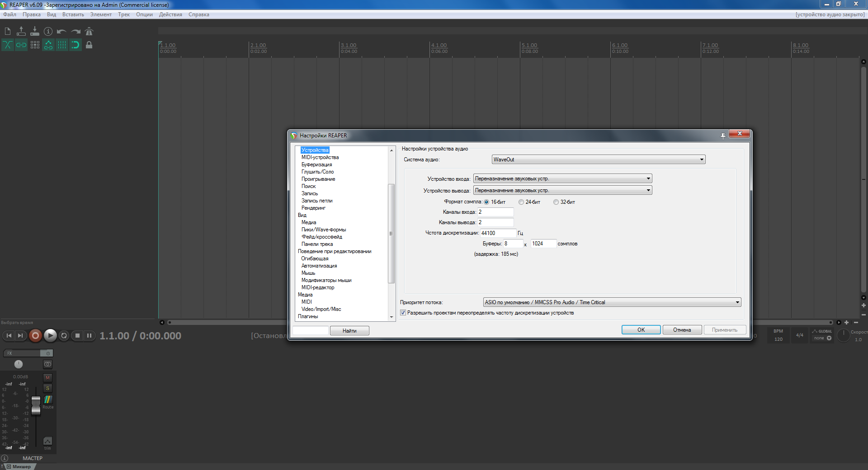The image size is (868, 470).
Task: Open the Опции menu
Action: (x=144, y=14)
